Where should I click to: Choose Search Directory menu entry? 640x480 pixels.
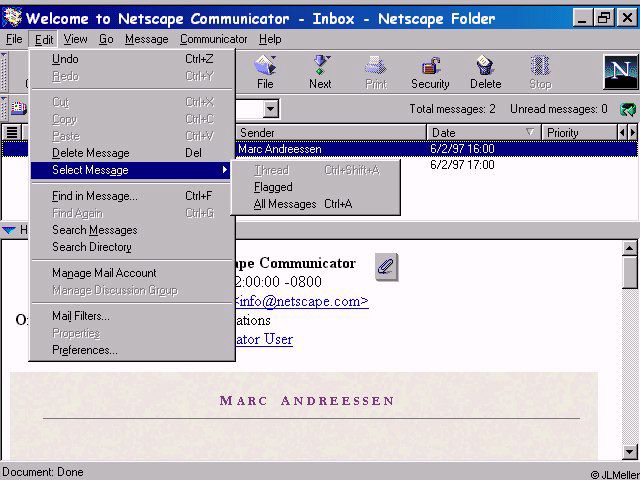(x=131, y=247)
